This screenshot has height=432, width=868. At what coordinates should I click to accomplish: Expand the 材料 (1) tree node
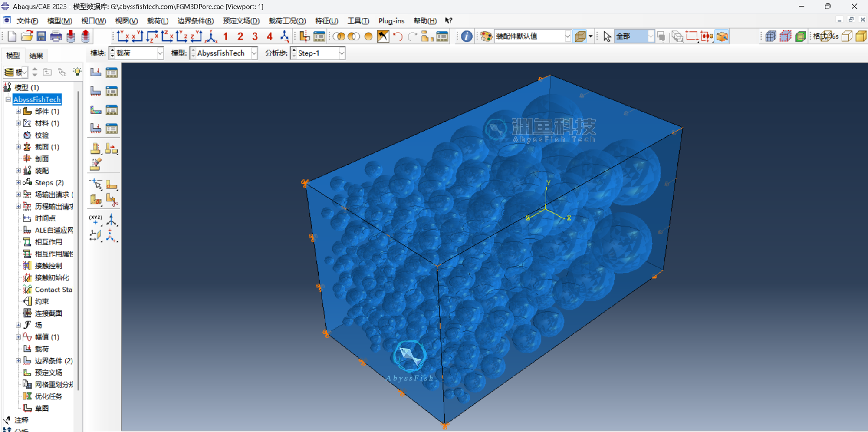(x=18, y=123)
